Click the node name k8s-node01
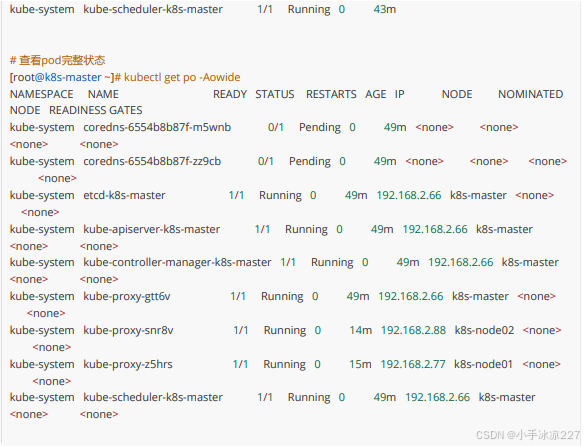 (483, 364)
